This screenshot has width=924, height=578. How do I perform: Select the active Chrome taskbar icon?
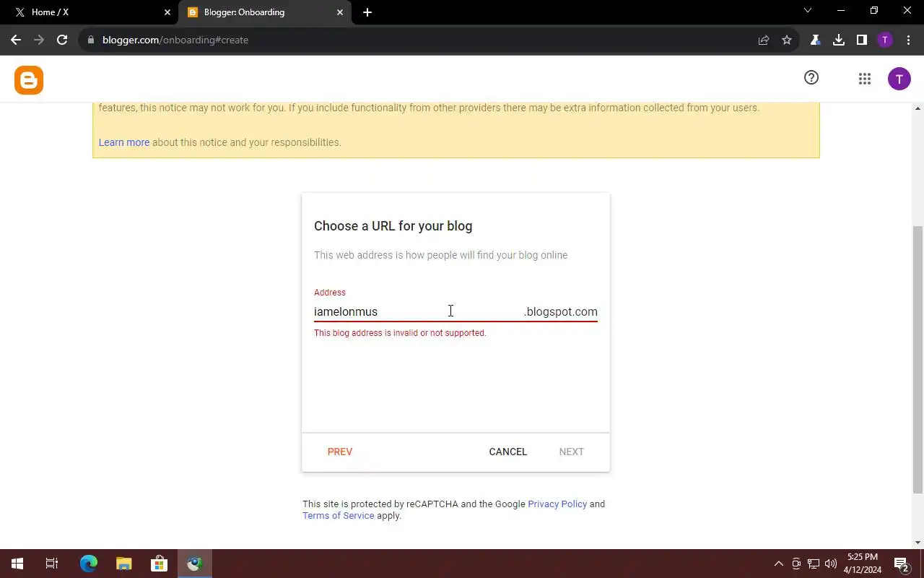point(195,564)
